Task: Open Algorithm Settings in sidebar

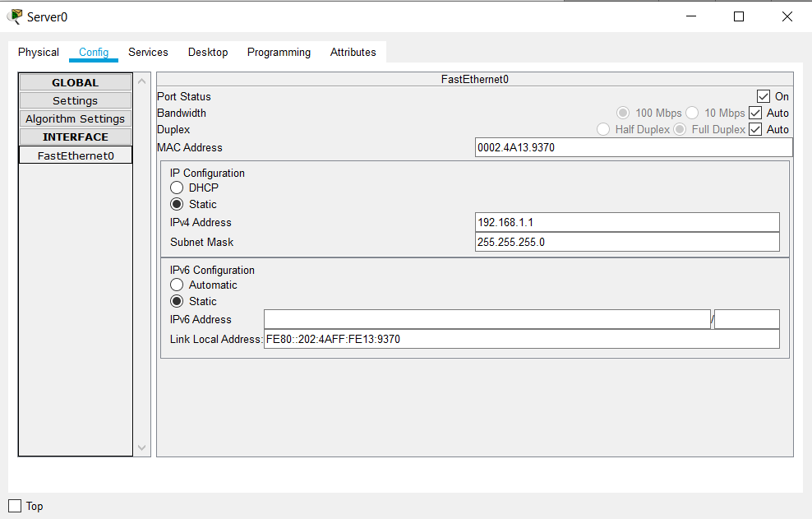Action: [x=76, y=118]
